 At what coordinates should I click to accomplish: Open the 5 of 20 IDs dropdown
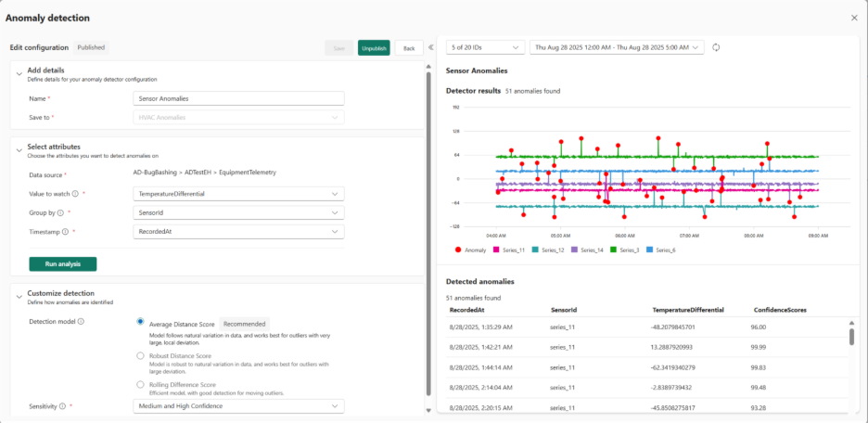[x=483, y=47]
